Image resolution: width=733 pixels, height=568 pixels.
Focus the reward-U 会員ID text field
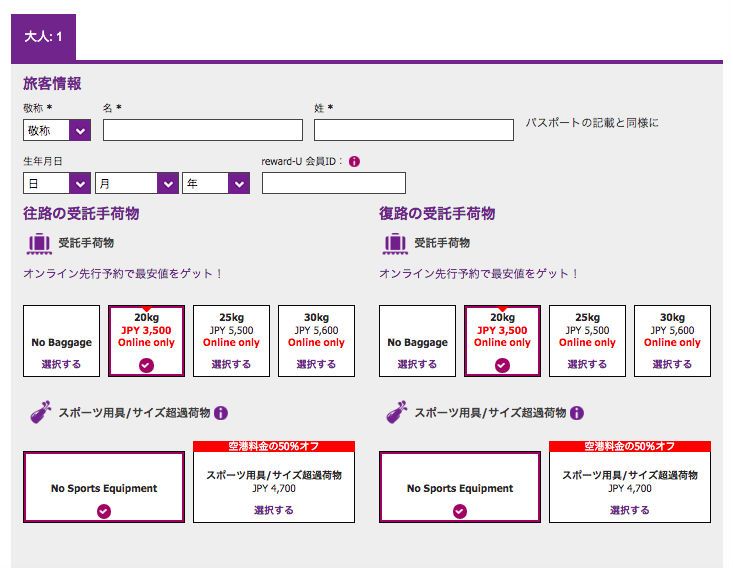pos(333,183)
